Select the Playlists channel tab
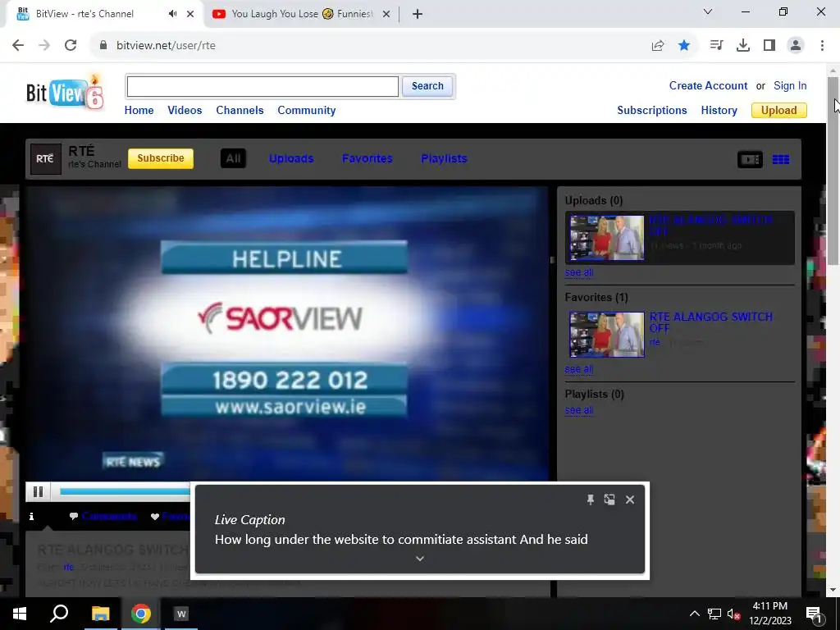 tap(444, 158)
